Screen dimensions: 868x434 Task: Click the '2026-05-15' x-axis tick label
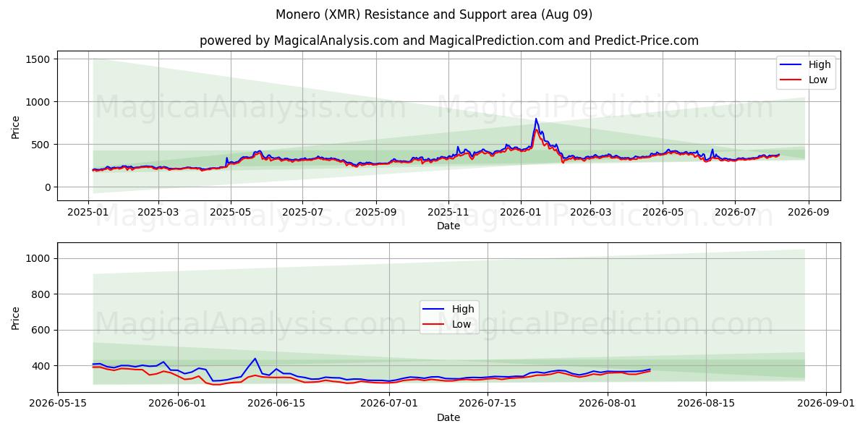click(59, 404)
